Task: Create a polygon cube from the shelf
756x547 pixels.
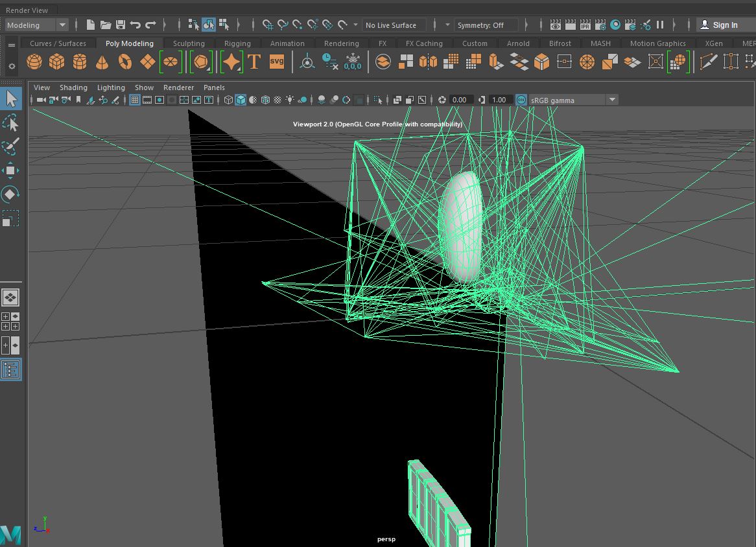Action: 57,62
